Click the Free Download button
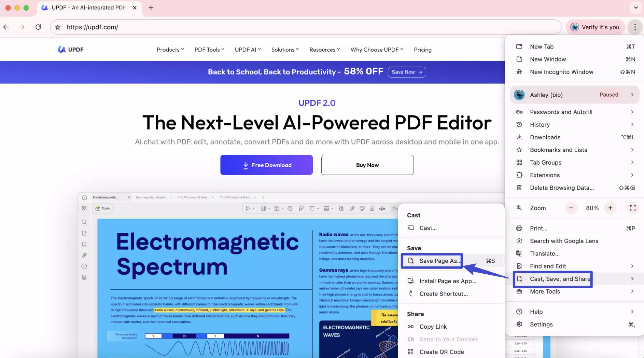The height and width of the screenshot is (358, 644). (x=266, y=165)
